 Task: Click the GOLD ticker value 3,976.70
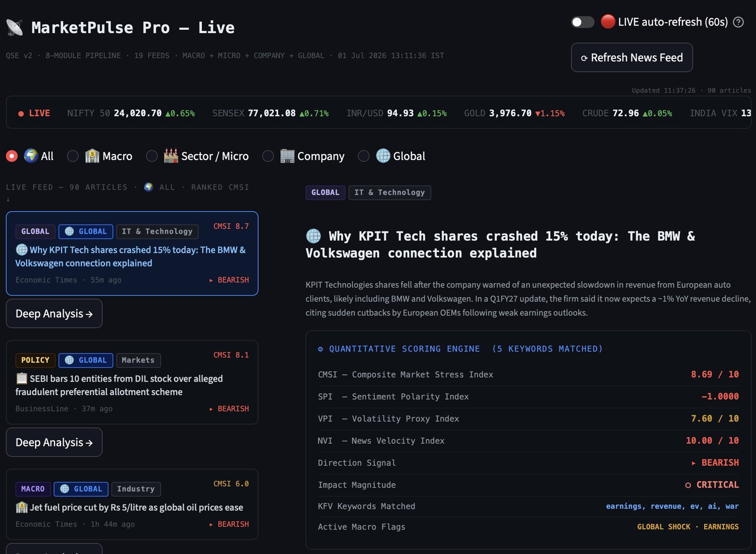[x=510, y=113]
